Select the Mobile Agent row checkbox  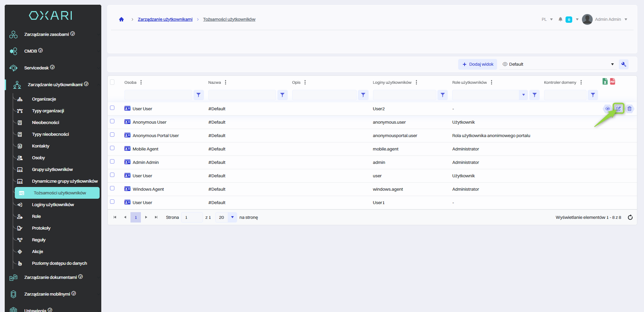112,148
